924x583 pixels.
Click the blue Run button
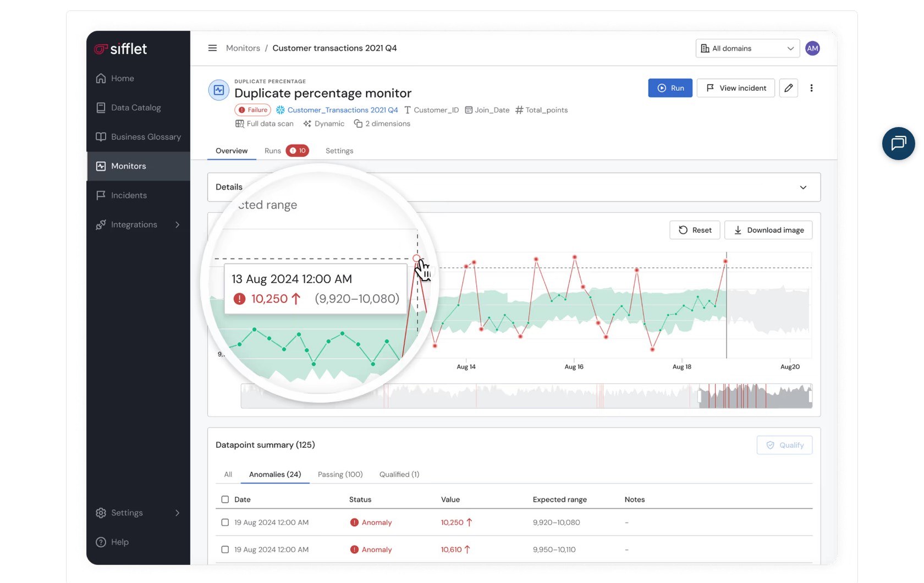pos(670,88)
